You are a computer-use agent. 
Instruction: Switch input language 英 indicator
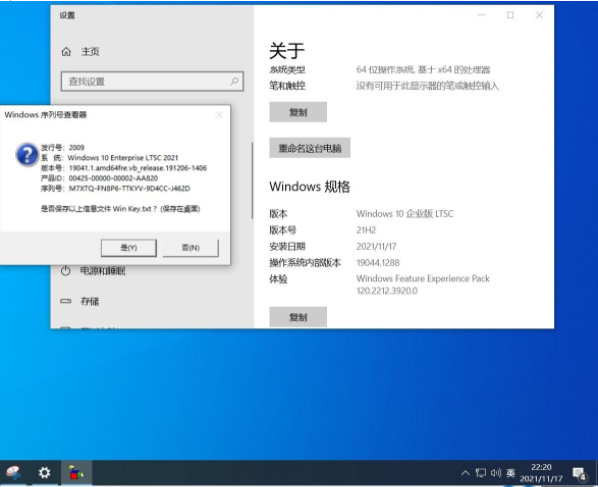pos(511,473)
